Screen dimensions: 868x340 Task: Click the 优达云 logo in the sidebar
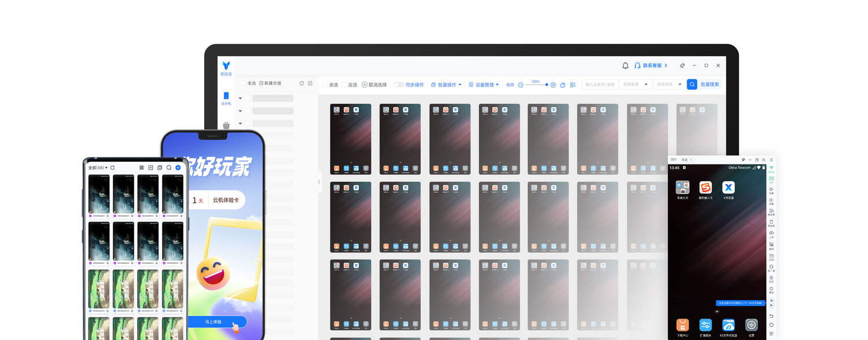[x=226, y=68]
